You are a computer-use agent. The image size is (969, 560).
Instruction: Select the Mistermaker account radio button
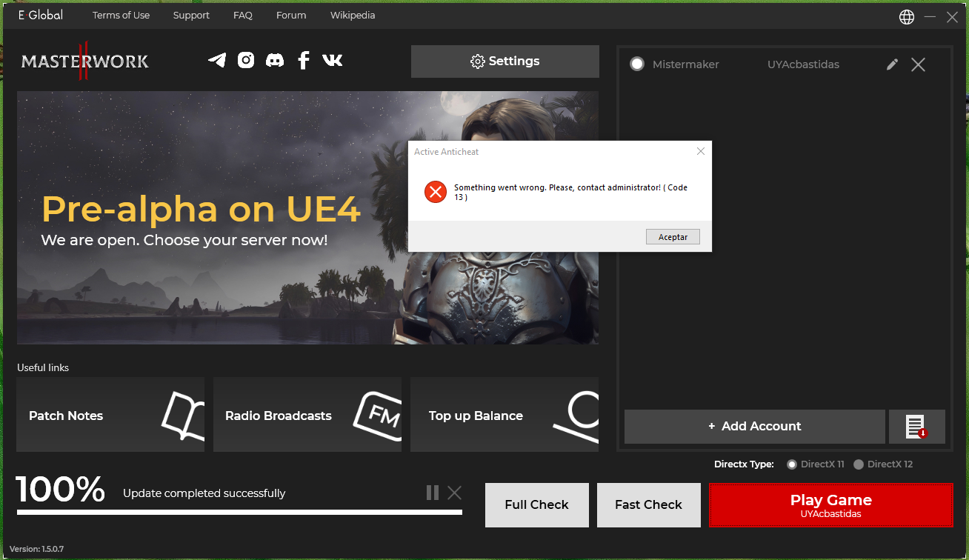pos(637,64)
